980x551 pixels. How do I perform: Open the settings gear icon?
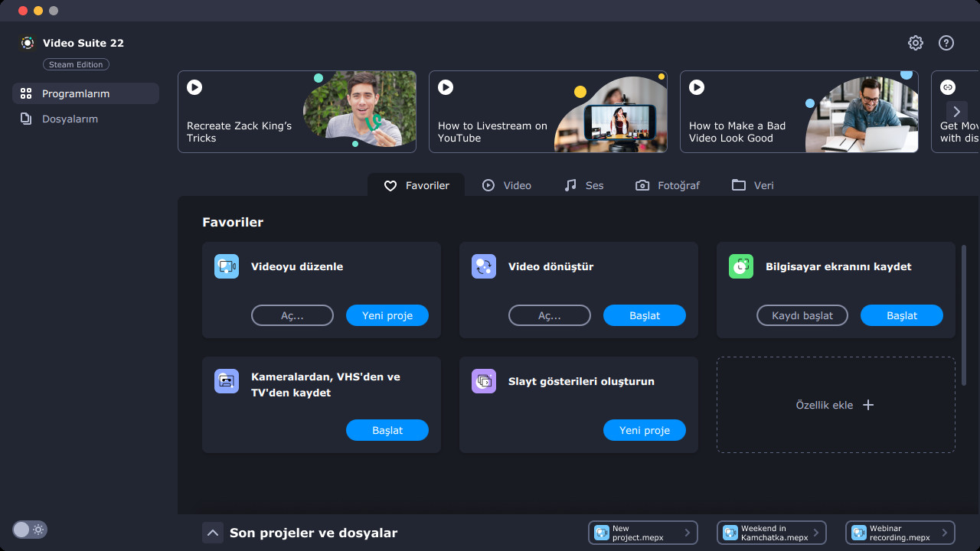point(916,43)
